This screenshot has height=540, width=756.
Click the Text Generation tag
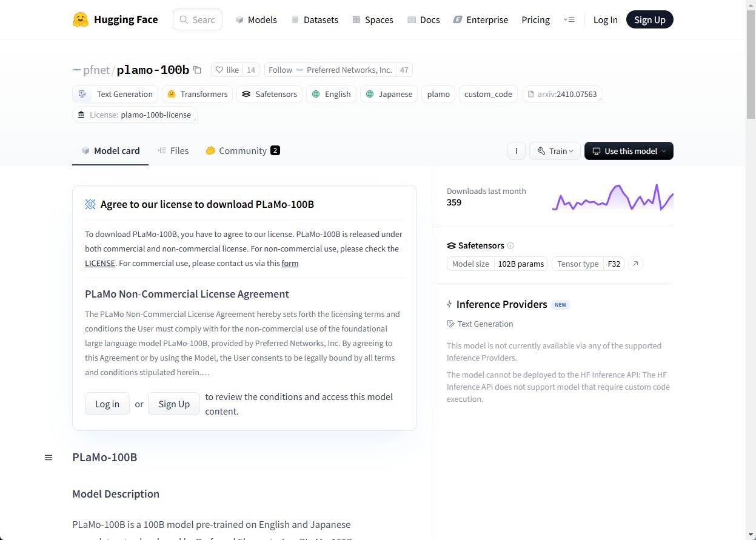pyautogui.click(x=116, y=94)
